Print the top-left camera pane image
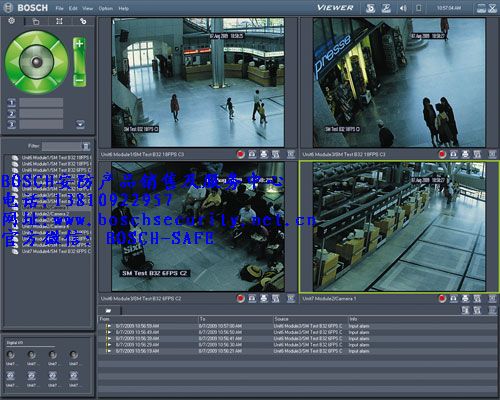Viewport: 500px width, 400px height. [264, 154]
